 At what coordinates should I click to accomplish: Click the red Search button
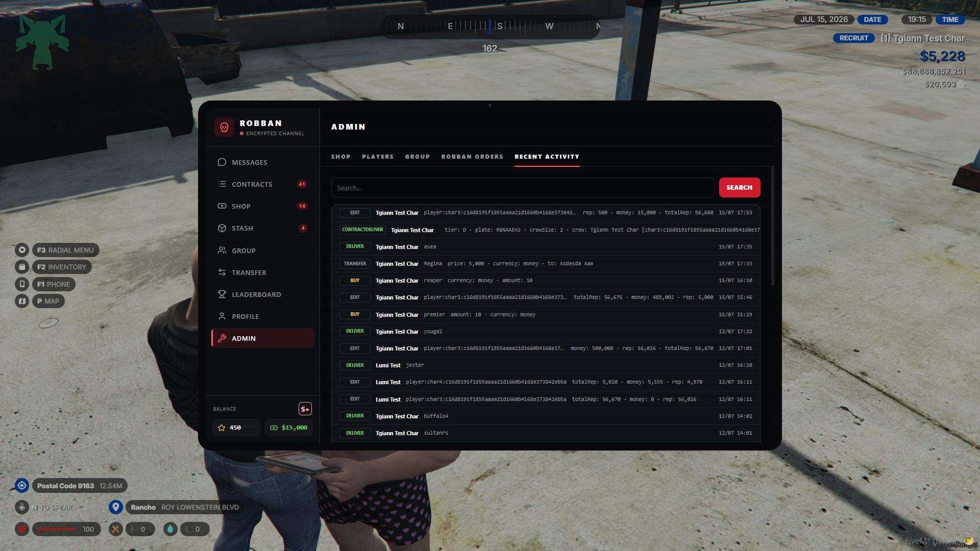click(740, 188)
